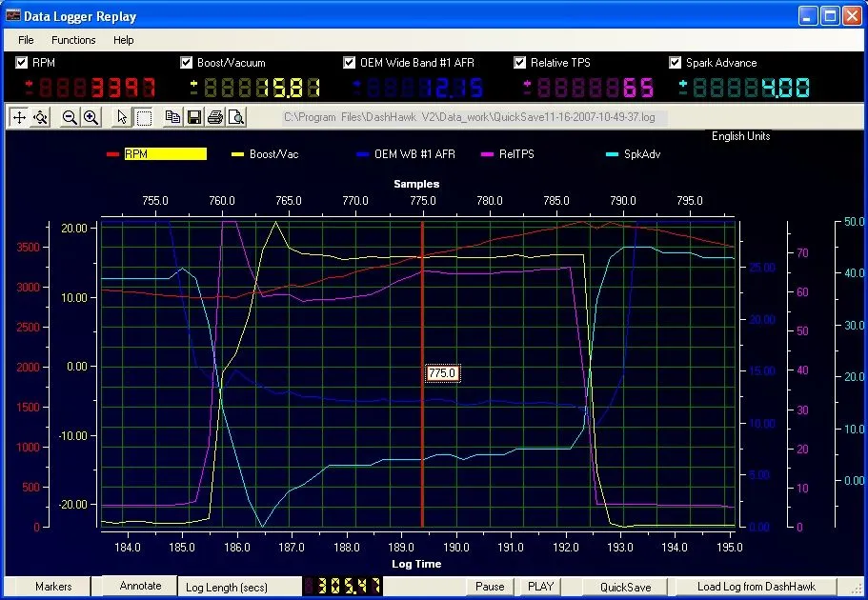Open the Functions menu
Screen dimensions: 868x600
(73, 40)
